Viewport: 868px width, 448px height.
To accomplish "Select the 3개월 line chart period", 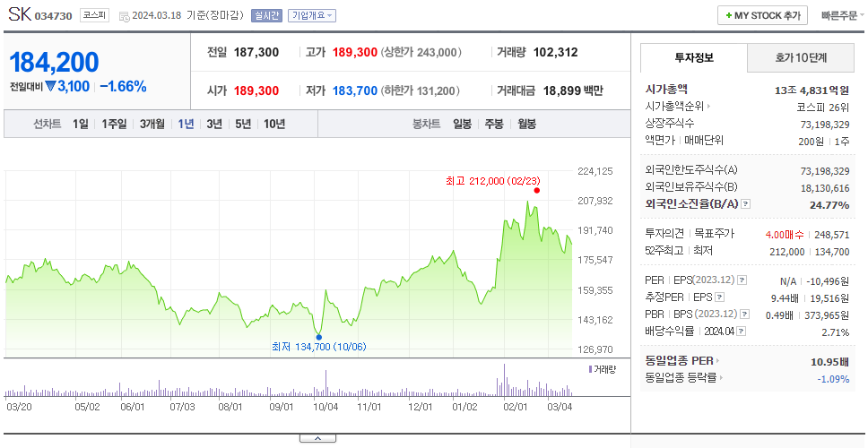I will pyautogui.click(x=152, y=124).
